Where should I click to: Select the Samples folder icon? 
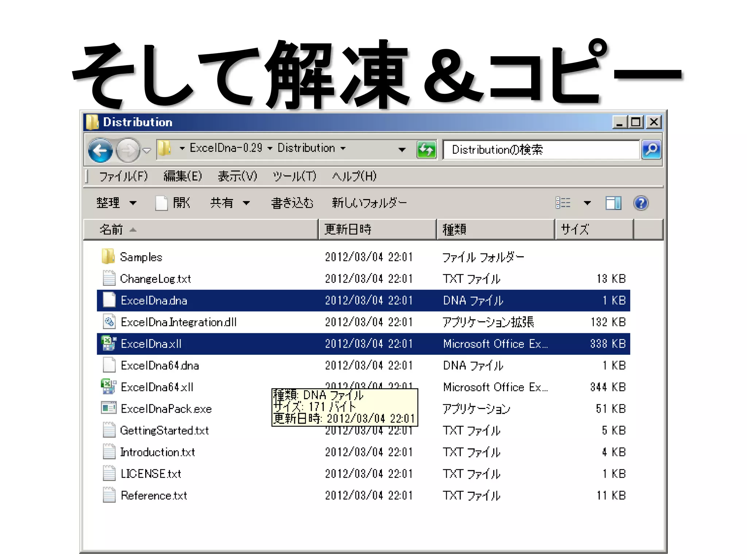click(x=108, y=256)
